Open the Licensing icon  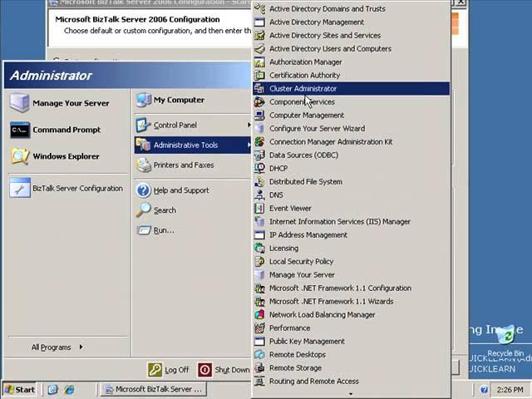259,248
